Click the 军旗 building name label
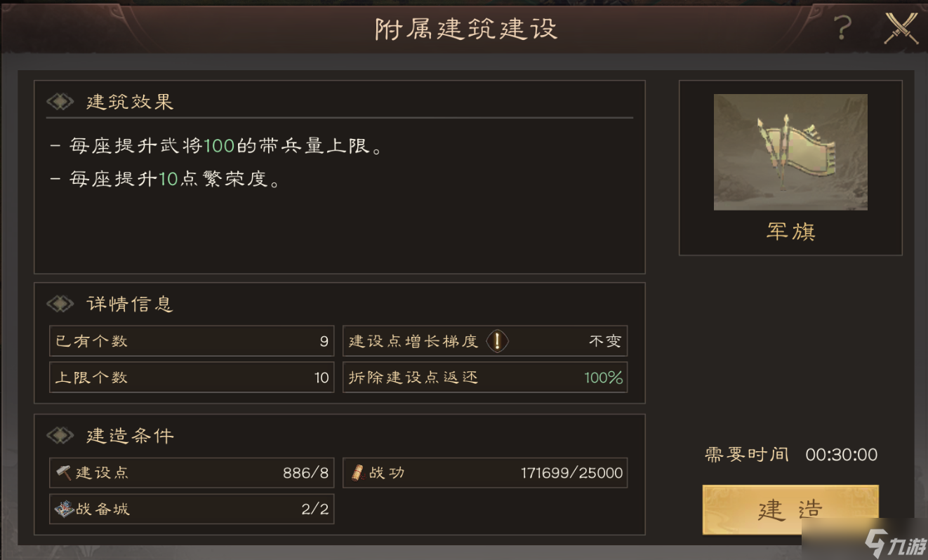The height and width of the screenshot is (560, 928). click(791, 232)
